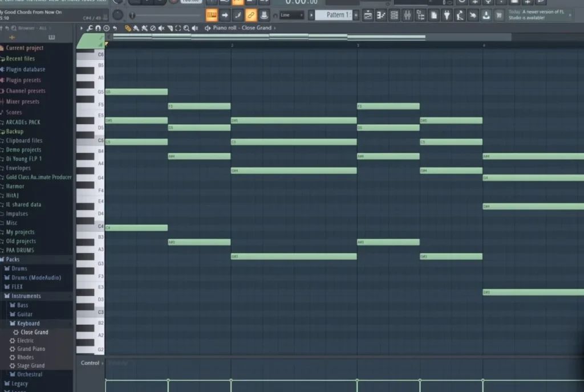Open the plugin picker plug icon
This screenshot has height=392, width=584.
click(x=447, y=15)
